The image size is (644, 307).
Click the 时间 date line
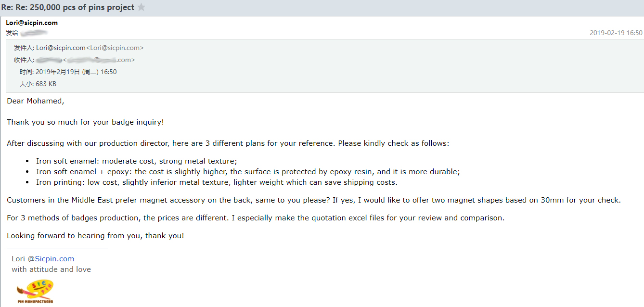[68, 72]
